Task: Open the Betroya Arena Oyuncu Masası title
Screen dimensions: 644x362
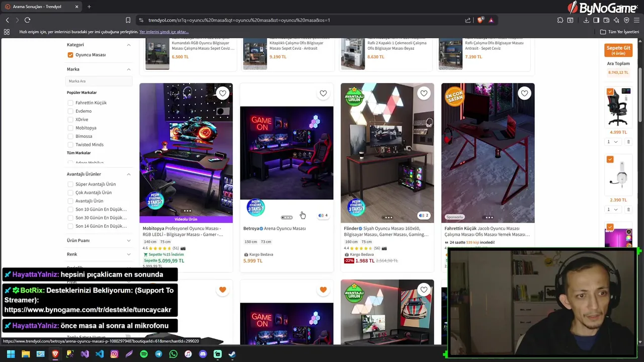Action: click(275, 228)
